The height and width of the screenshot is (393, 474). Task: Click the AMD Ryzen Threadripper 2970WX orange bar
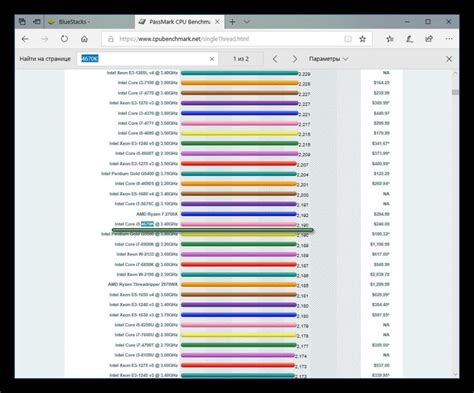239,285
